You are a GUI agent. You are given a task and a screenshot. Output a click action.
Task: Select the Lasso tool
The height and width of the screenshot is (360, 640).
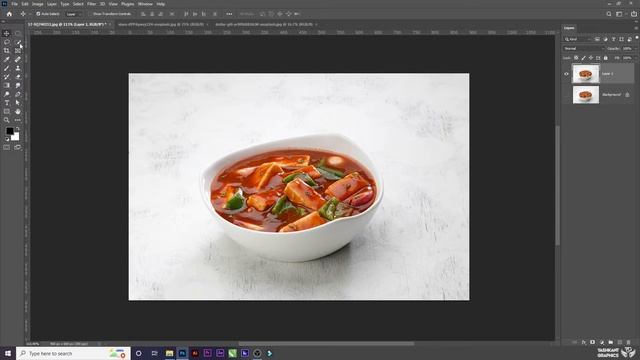point(7,42)
